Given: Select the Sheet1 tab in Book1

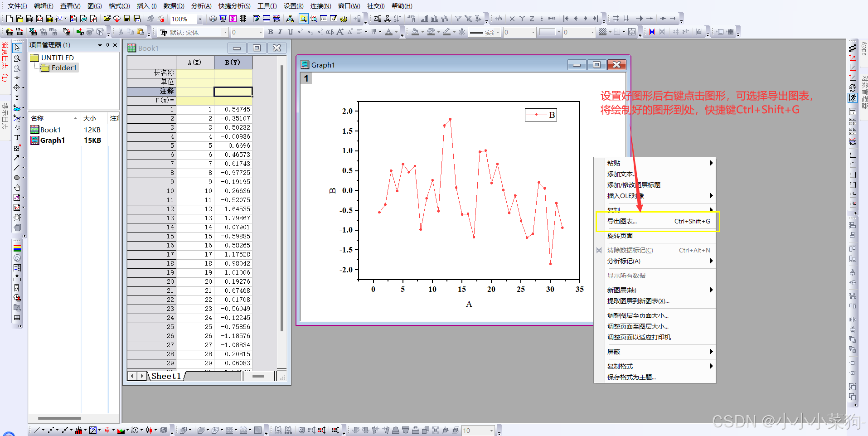Looking at the screenshot, I should click(x=166, y=376).
